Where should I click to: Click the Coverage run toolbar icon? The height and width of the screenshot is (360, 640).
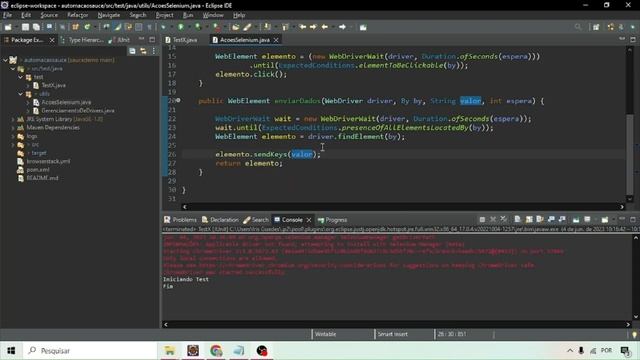(198, 27)
